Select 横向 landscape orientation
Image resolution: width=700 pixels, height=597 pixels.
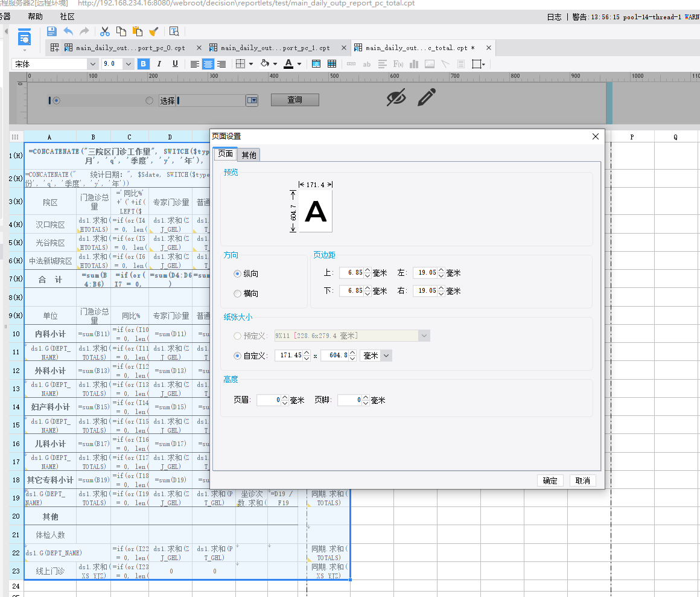[237, 293]
